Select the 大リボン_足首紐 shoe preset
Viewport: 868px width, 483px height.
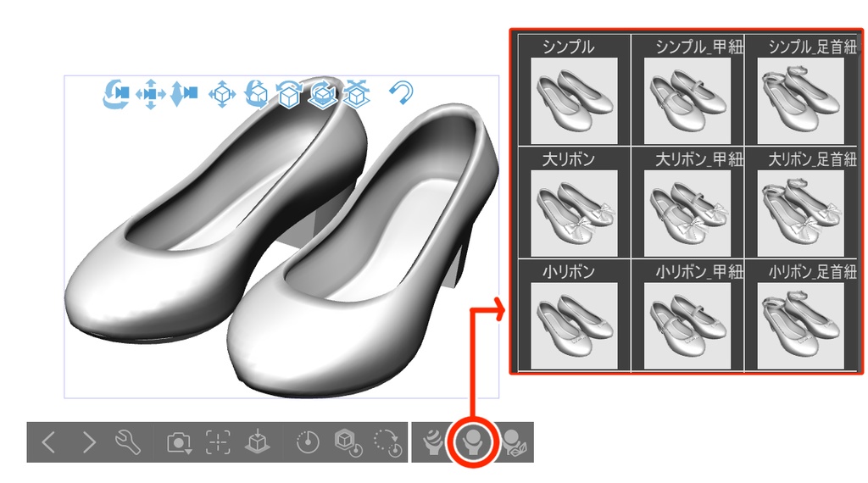click(x=800, y=214)
